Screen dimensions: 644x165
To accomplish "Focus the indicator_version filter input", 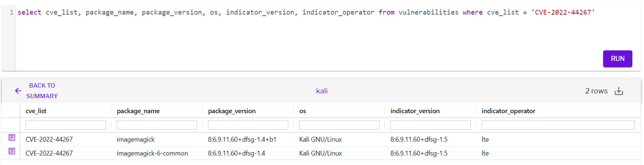I will point(431,125).
